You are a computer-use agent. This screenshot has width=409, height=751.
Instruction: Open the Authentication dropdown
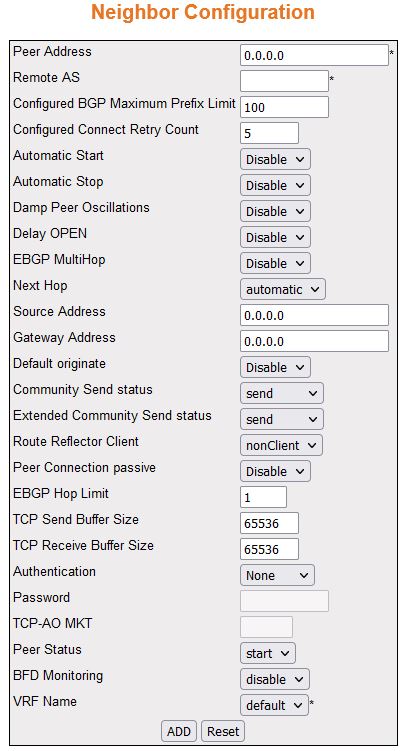point(277,575)
